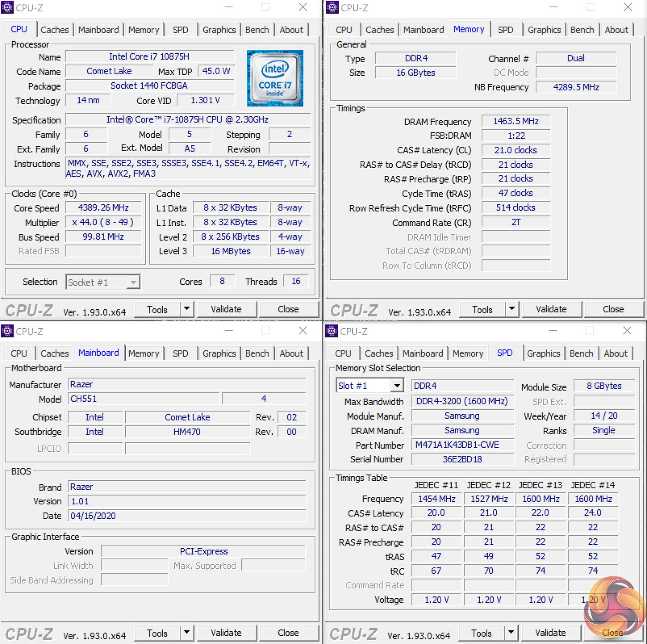Click the Graphic Interface Version "PCI-Express"

203,551
